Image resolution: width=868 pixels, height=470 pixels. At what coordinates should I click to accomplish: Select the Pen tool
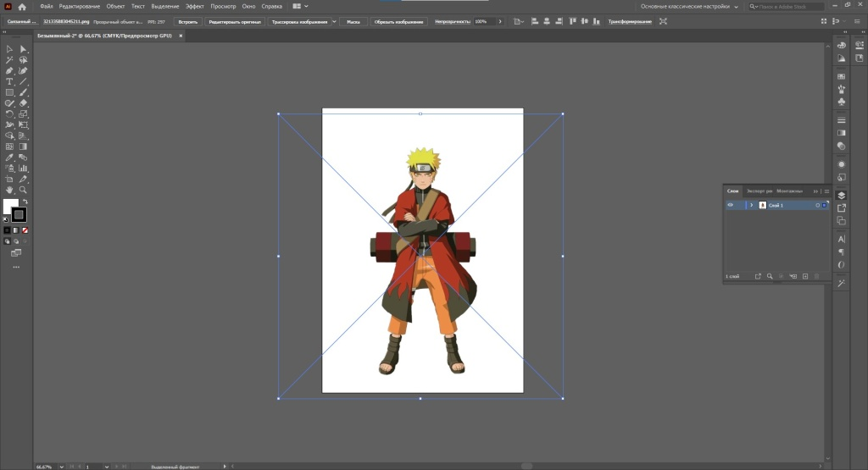[9, 71]
